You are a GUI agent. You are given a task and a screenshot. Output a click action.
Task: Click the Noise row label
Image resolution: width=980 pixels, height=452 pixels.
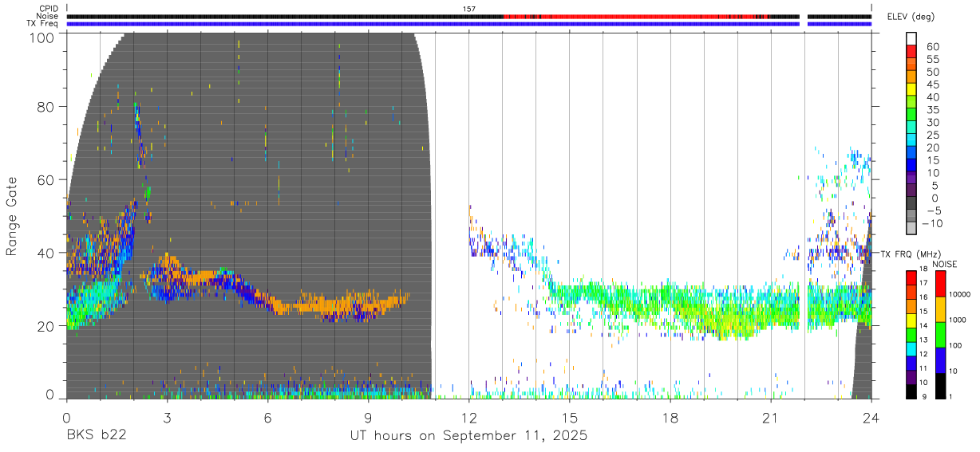pos(48,16)
